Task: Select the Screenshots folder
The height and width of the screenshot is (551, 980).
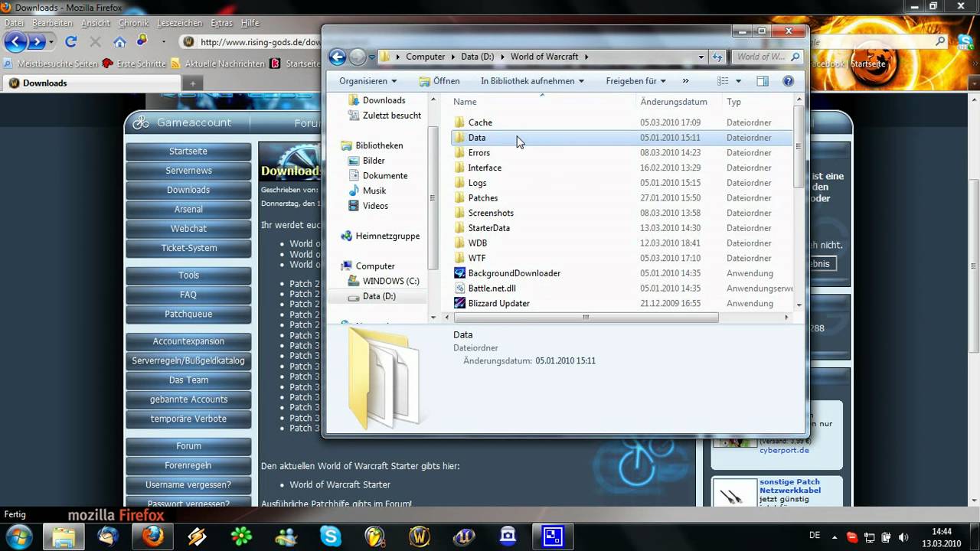Action: (491, 213)
